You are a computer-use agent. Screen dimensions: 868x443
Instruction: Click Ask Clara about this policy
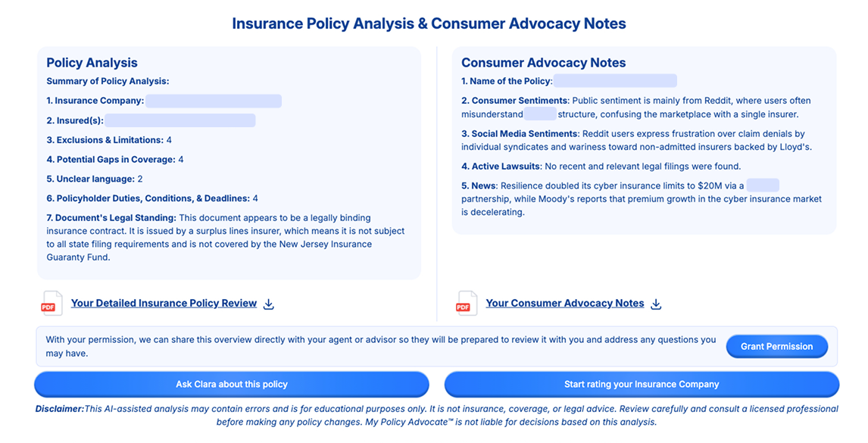pyautogui.click(x=232, y=384)
